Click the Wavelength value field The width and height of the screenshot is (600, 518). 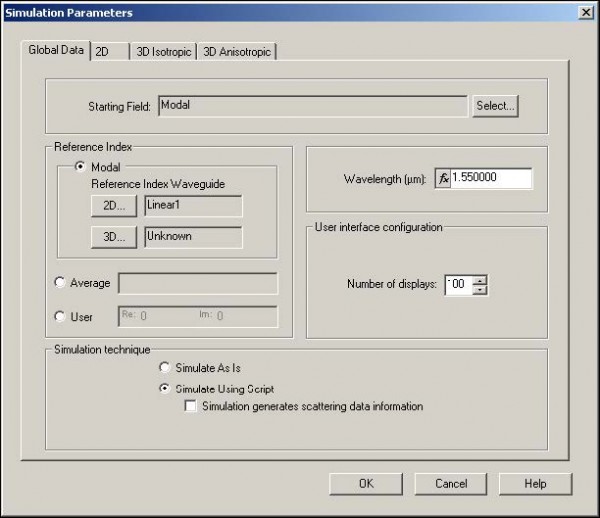coord(491,178)
